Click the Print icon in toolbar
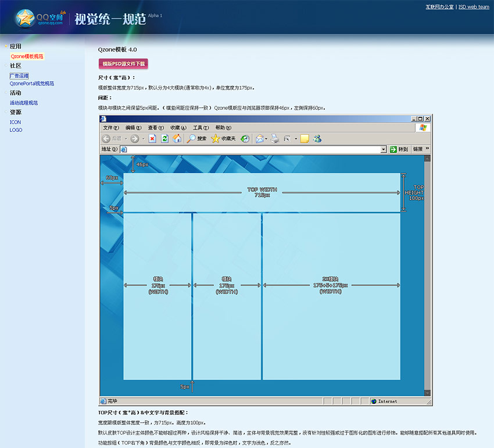Screen dimensions: 494x448 (275, 138)
